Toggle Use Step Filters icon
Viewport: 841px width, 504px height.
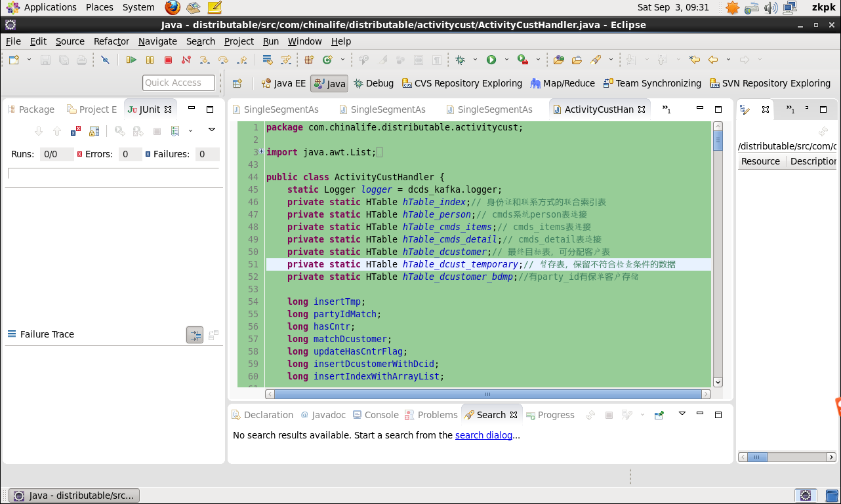[x=286, y=60]
